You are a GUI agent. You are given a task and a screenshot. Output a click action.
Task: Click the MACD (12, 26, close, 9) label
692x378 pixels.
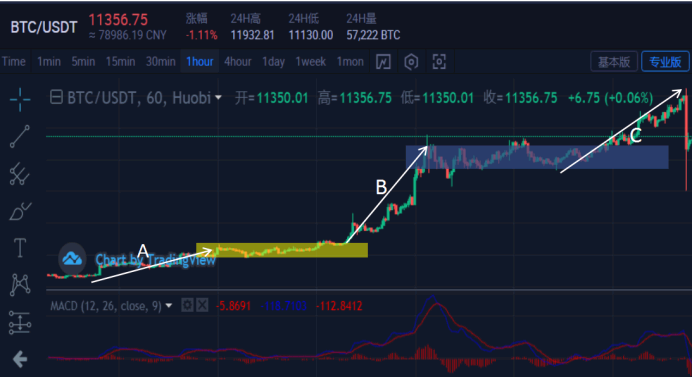(106, 306)
